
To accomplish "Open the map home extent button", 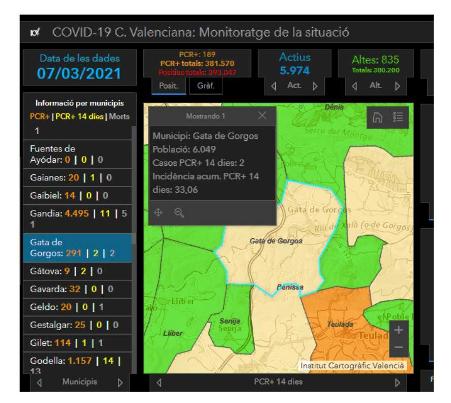I will click(377, 117).
